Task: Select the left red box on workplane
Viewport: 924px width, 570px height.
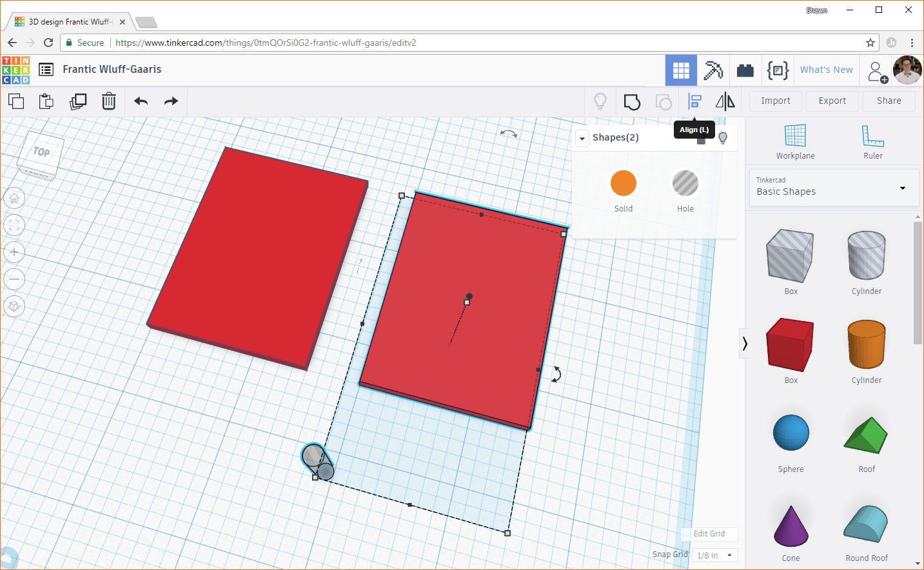Action: tap(258, 258)
